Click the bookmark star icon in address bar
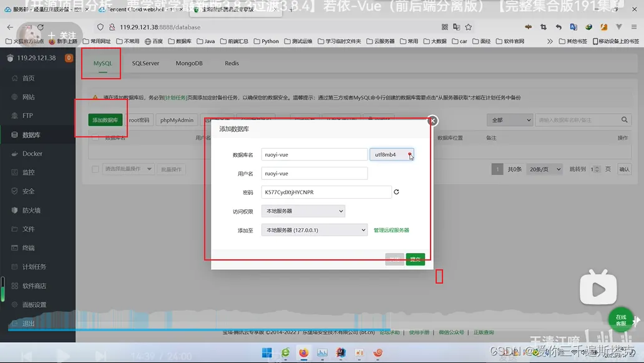Screen dimensions: 644x363 (x=468, y=27)
